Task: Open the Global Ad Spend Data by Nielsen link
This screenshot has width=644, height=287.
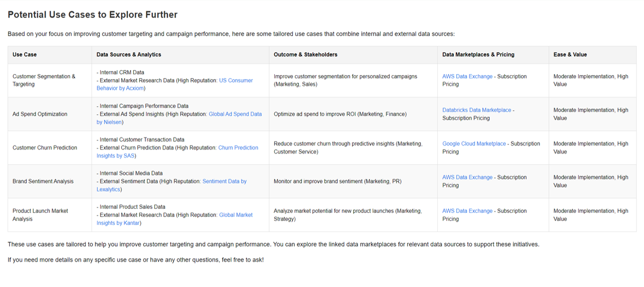Action: pos(179,118)
